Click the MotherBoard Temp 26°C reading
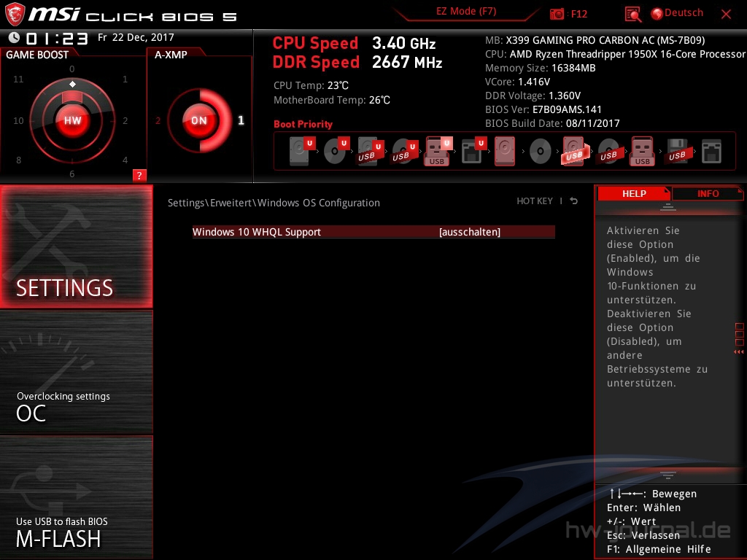The height and width of the screenshot is (560, 747). point(332,100)
